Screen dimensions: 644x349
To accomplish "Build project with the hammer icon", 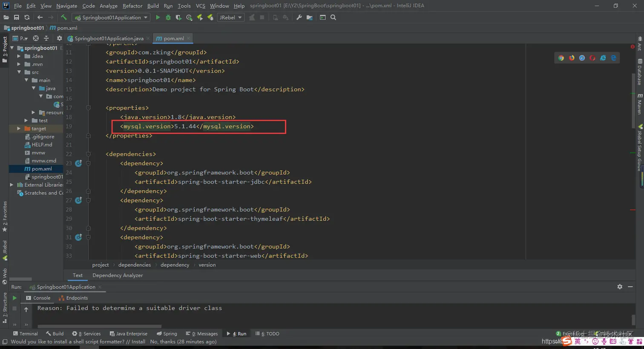I will point(64,17).
